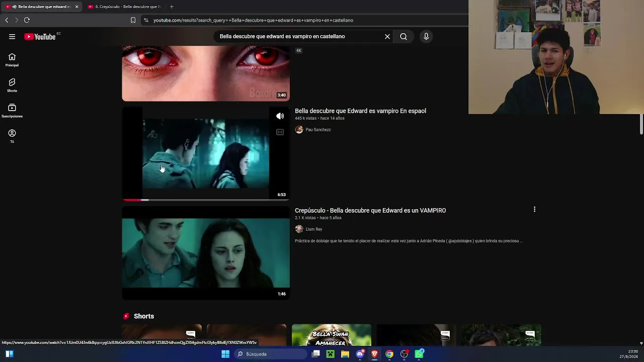Open Principal in the YouTube sidebar
The width and height of the screenshot is (644, 362).
coord(12,60)
